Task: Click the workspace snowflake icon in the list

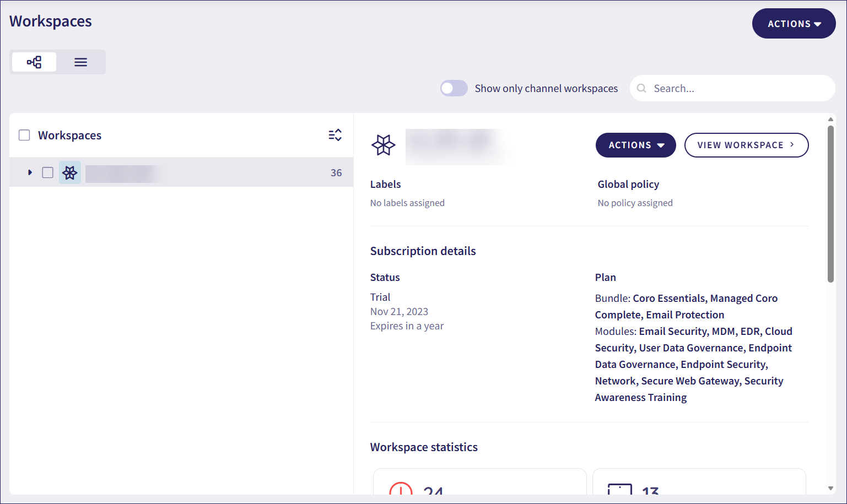Action: click(x=69, y=172)
